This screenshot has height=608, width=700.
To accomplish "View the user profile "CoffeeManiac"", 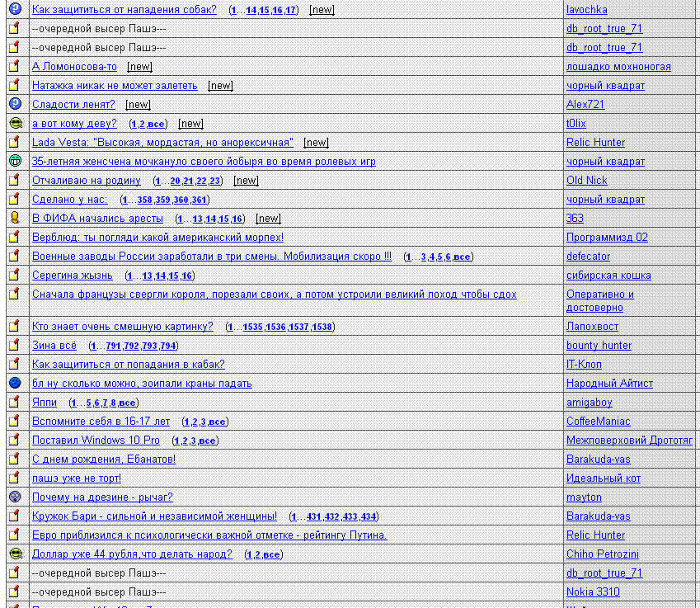I will coord(598,422).
